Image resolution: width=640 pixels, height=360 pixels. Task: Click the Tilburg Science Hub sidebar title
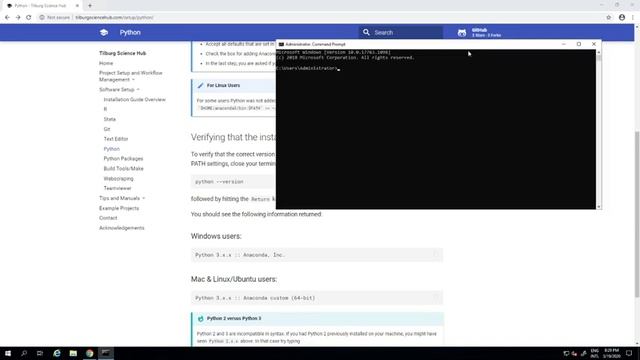click(x=122, y=53)
